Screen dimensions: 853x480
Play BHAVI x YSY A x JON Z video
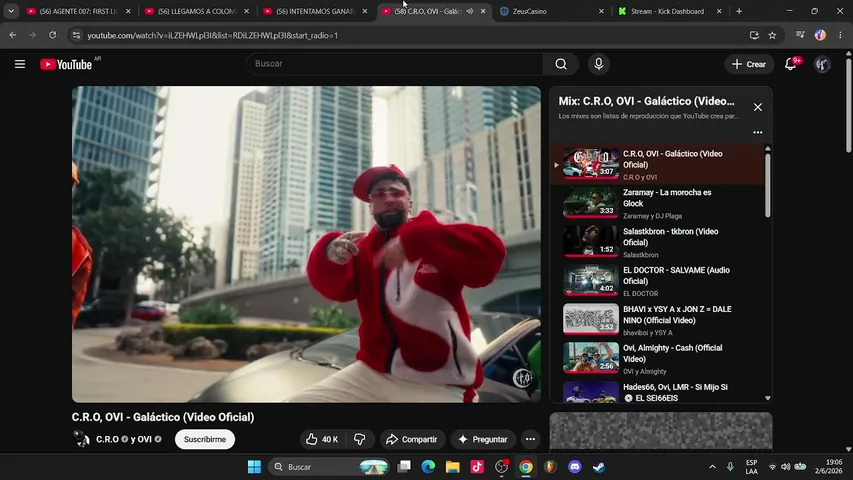657,320
